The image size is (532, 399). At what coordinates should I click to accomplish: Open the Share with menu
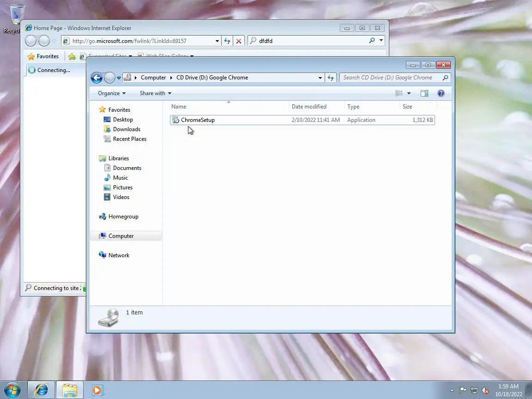pos(155,93)
